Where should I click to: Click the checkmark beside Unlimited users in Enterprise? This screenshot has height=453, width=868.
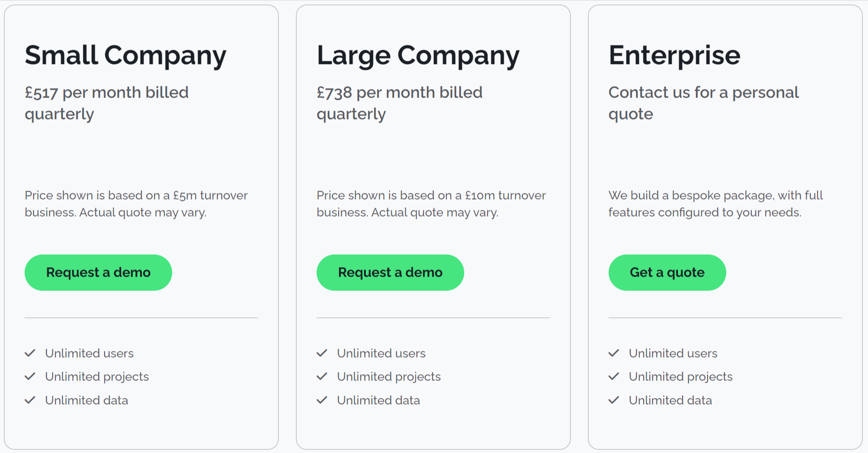614,353
